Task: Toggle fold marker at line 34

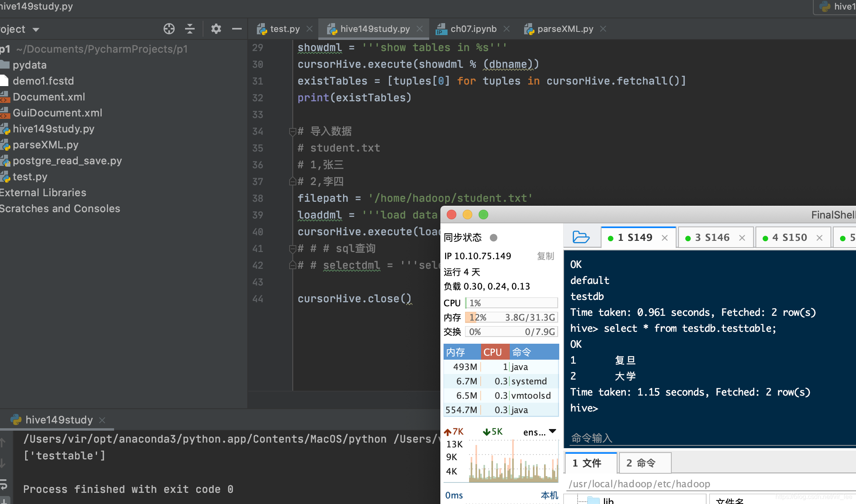Action: point(292,131)
